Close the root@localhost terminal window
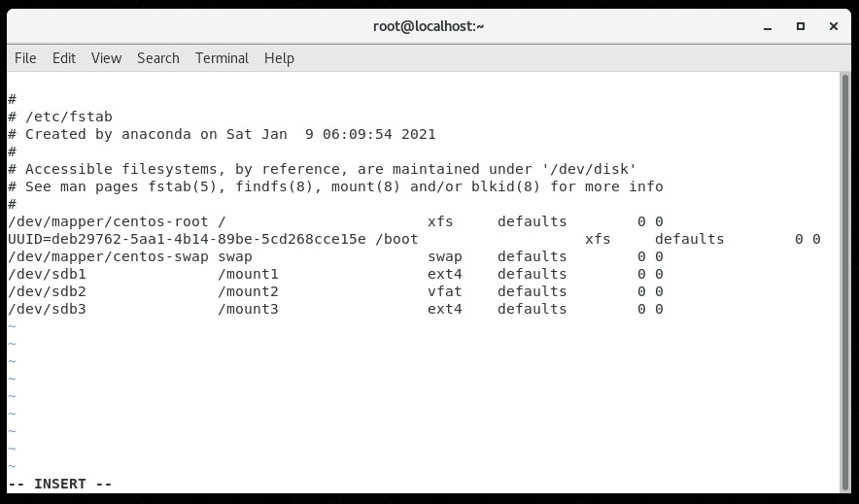Image resolution: width=859 pixels, height=504 pixels. point(834,26)
